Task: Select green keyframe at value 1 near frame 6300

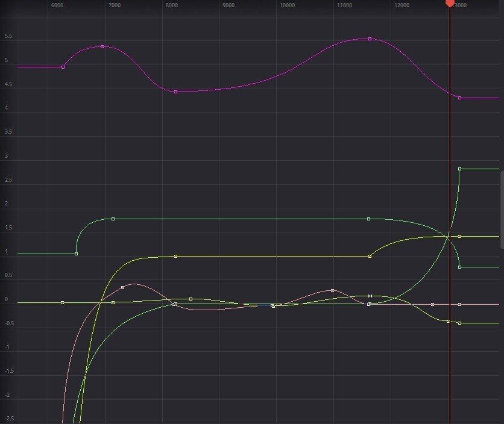Action: (76, 254)
